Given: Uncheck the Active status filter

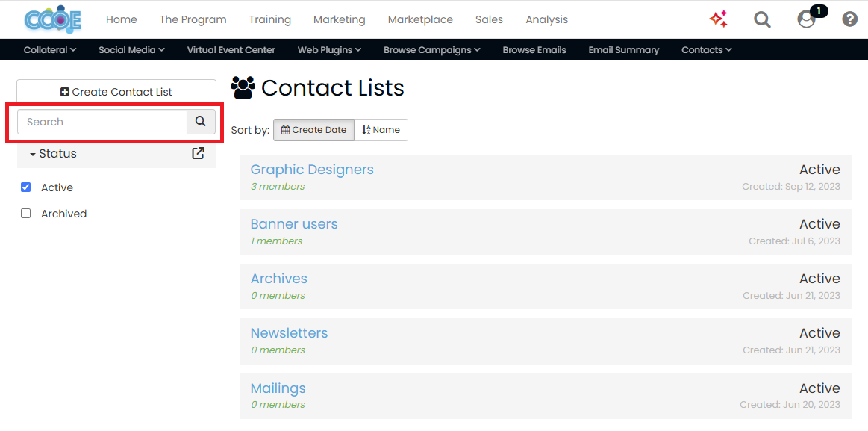Looking at the screenshot, I should [25, 187].
